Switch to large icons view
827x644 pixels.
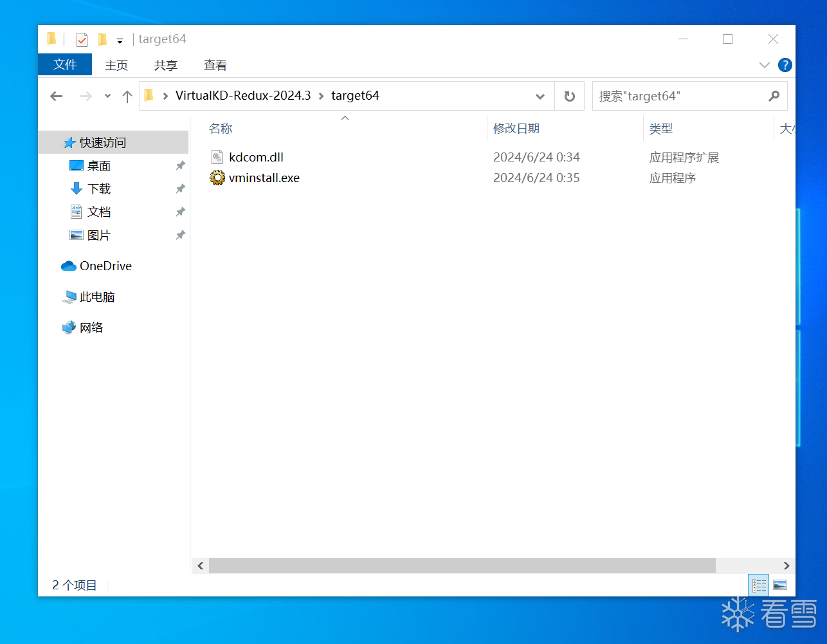tap(780, 585)
